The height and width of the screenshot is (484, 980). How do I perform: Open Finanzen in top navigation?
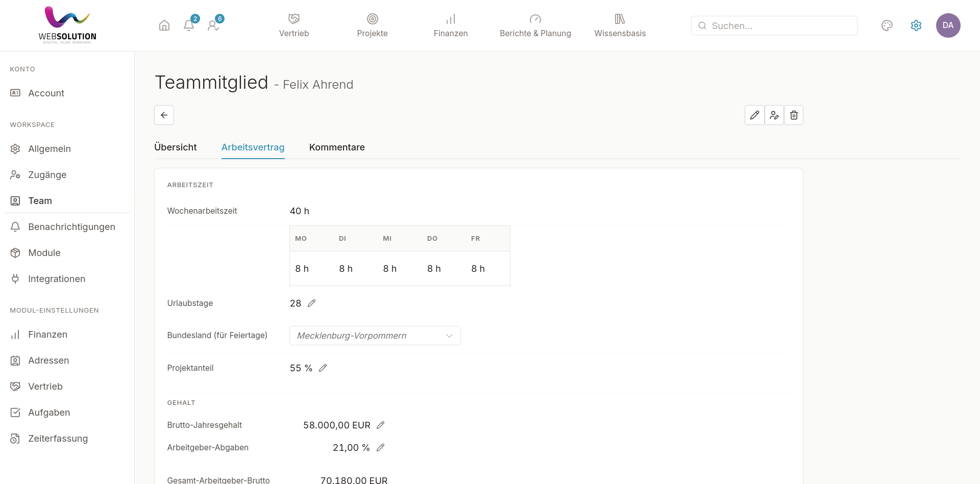(451, 26)
